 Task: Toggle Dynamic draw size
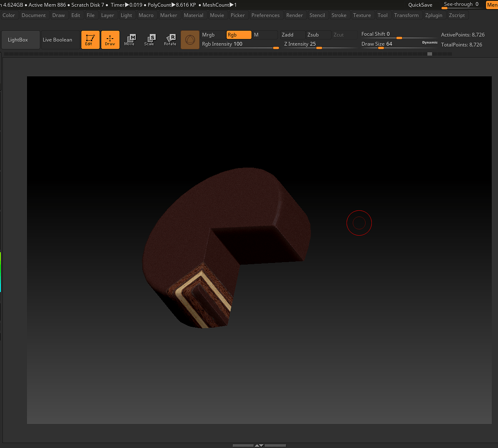coord(430,42)
